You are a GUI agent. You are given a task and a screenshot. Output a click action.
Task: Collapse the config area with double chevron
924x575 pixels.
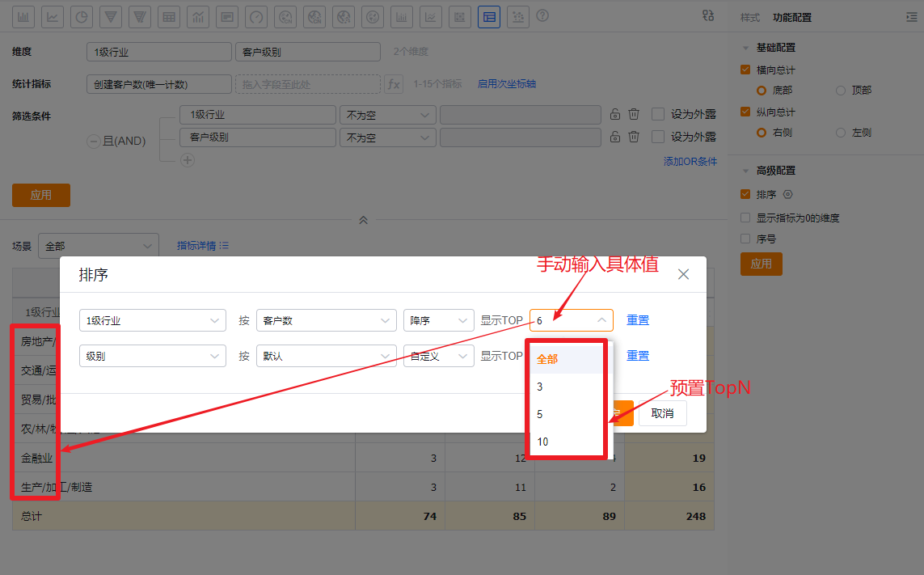click(364, 220)
